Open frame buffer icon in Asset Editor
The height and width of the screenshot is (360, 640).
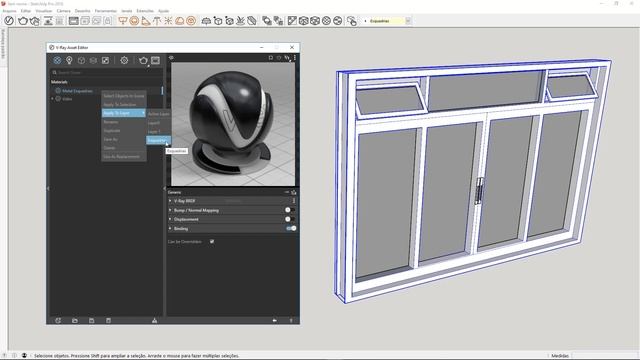coord(156,60)
